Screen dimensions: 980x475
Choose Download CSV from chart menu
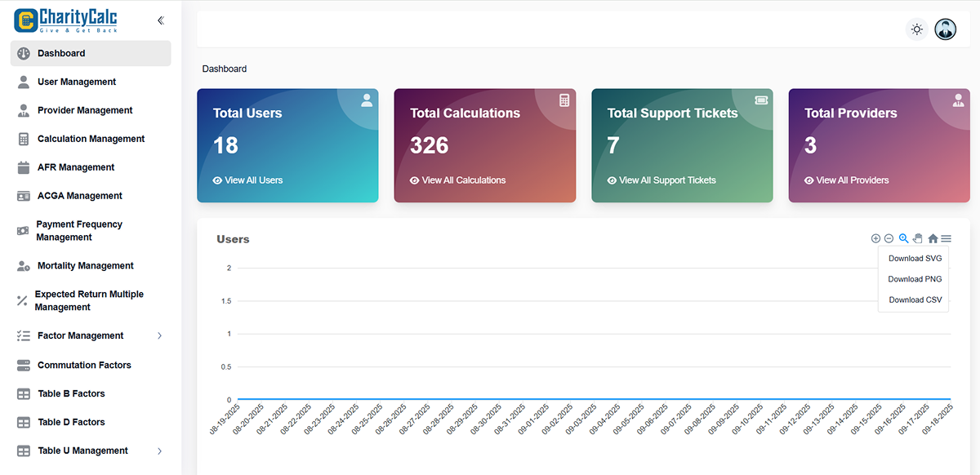point(915,300)
